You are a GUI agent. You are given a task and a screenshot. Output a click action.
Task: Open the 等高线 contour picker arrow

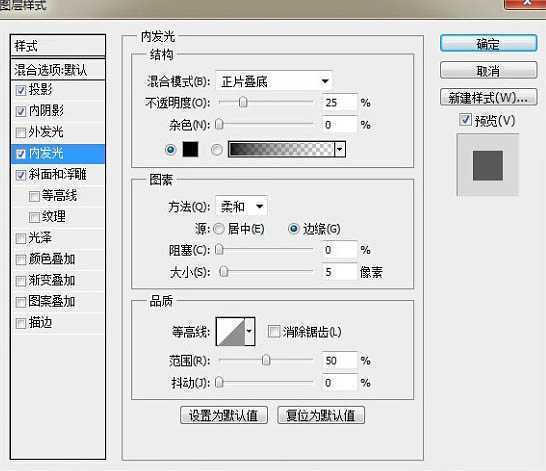(249, 331)
